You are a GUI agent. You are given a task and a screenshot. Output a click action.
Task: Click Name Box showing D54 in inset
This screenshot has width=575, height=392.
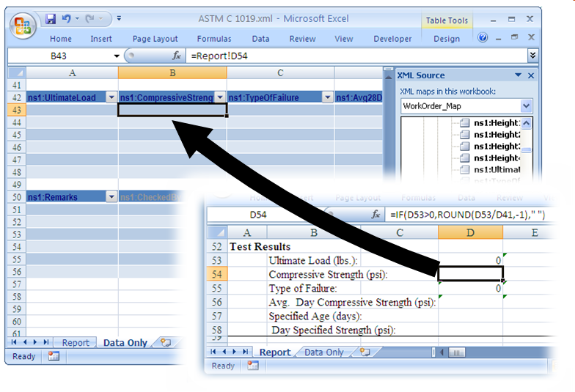(x=258, y=215)
